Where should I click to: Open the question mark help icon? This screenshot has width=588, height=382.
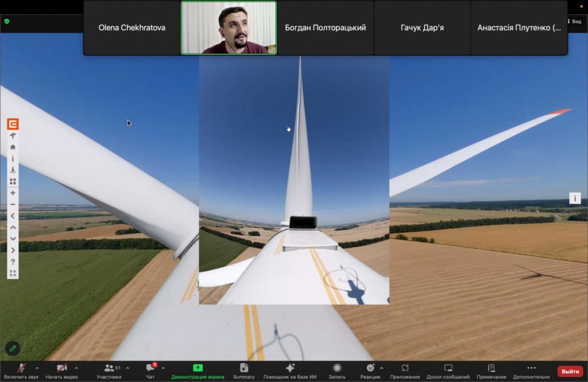pos(13,262)
